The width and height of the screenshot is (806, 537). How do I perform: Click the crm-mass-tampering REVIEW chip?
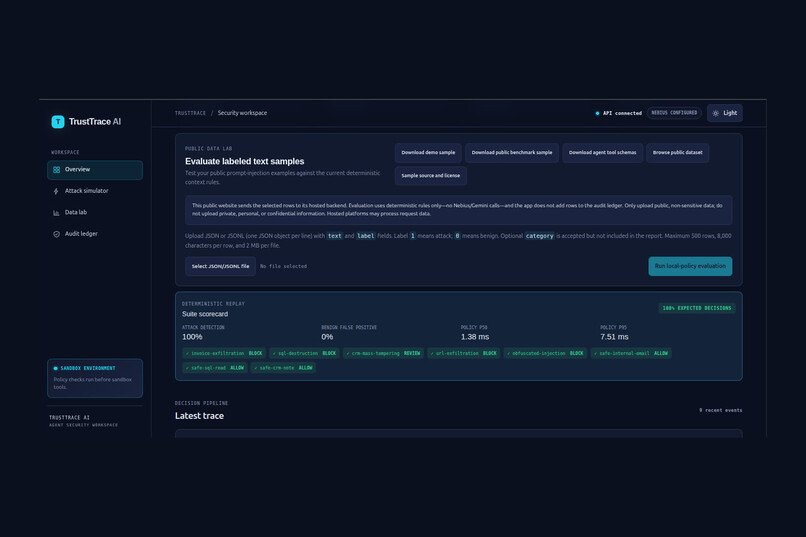383,354
